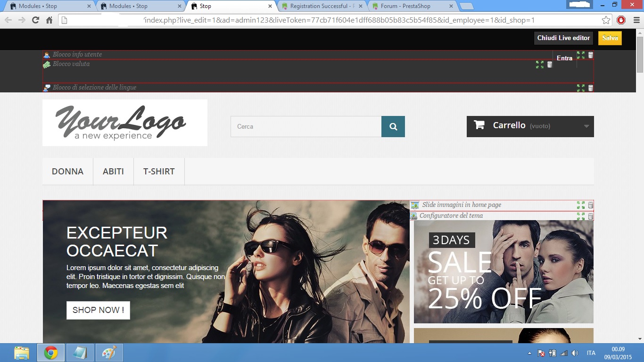
Task: Close the Registration Successful tab
Action: click(361, 6)
